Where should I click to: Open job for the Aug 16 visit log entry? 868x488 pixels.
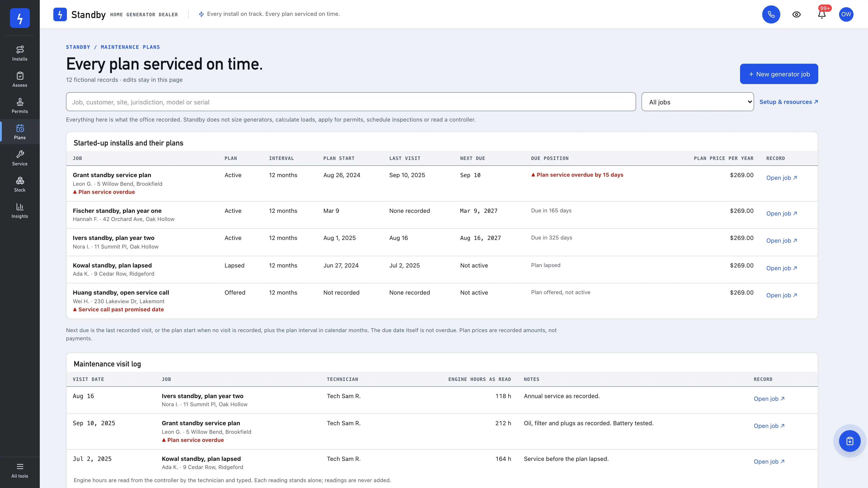point(769,399)
